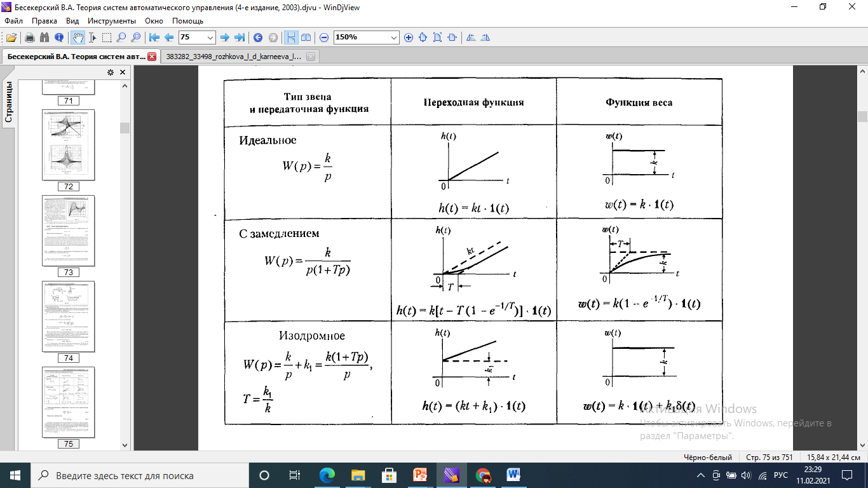Open the Вид menu
Viewport: 868px width, 488px height.
[x=72, y=21]
